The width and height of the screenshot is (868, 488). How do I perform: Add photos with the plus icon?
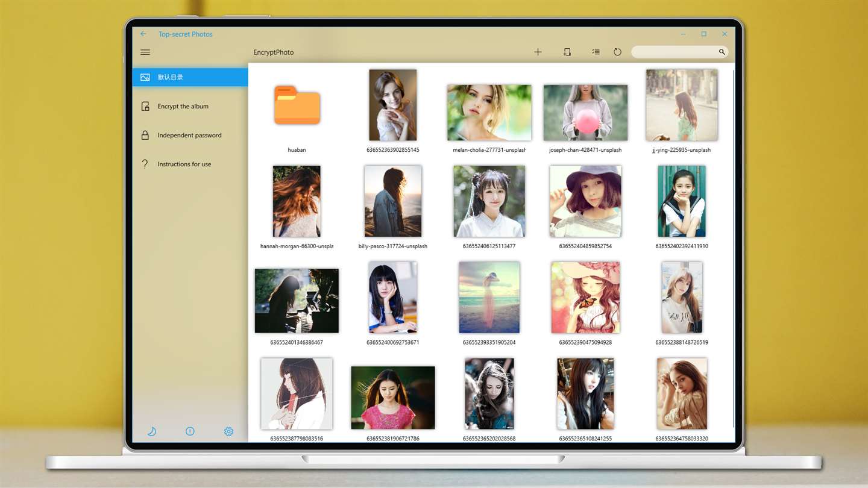538,52
